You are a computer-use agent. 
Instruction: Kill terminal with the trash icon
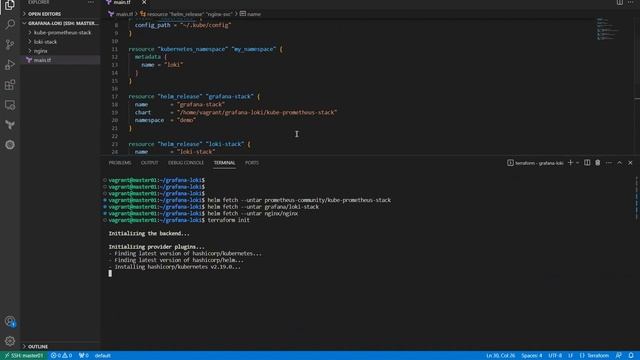click(598, 163)
